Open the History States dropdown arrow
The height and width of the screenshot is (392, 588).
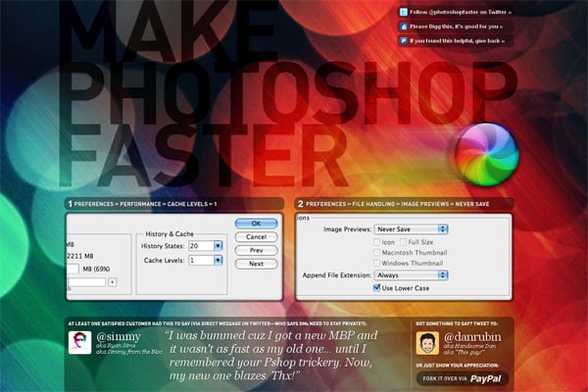click(218, 246)
